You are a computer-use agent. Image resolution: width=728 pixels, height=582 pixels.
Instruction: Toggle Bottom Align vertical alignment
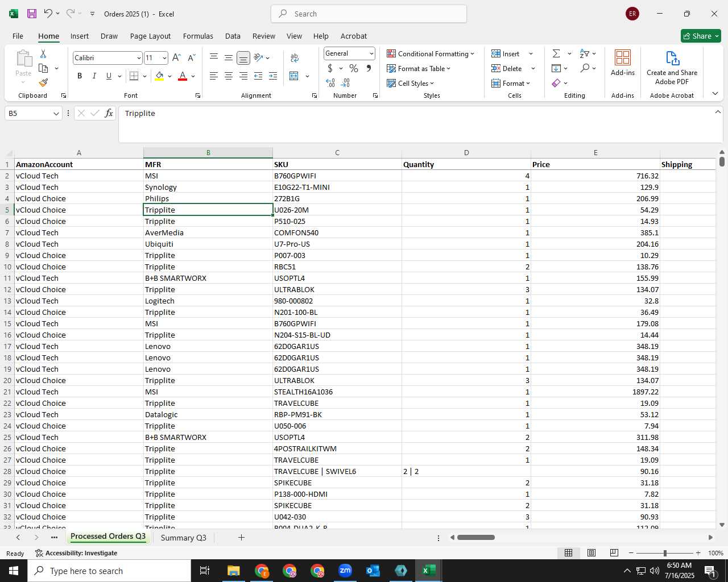pyautogui.click(x=243, y=57)
